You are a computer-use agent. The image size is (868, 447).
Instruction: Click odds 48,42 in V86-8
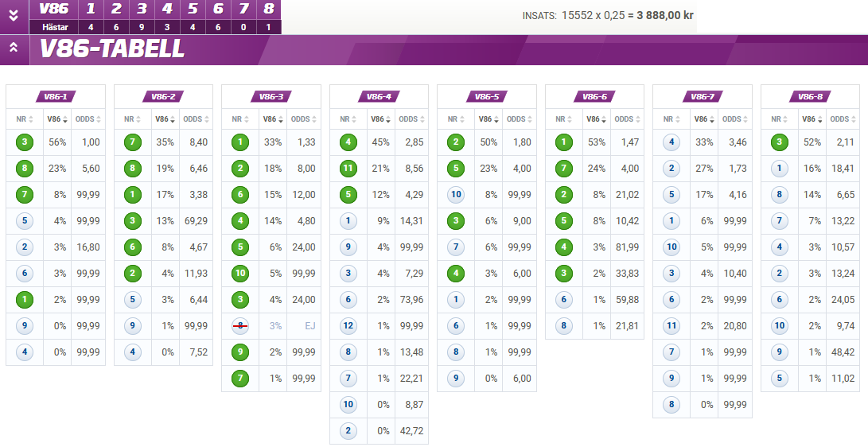(x=843, y=352)
